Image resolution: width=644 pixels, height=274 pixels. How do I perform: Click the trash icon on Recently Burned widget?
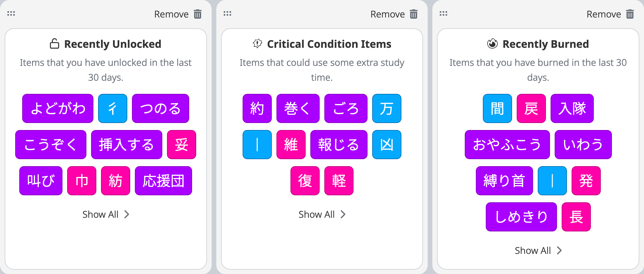pos(630,14)
